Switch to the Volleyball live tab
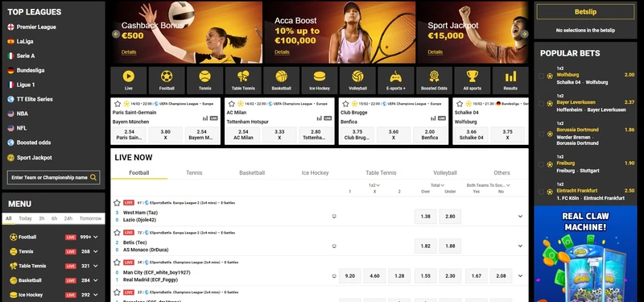Screen dimensions: 644x302 coord(445,173)
